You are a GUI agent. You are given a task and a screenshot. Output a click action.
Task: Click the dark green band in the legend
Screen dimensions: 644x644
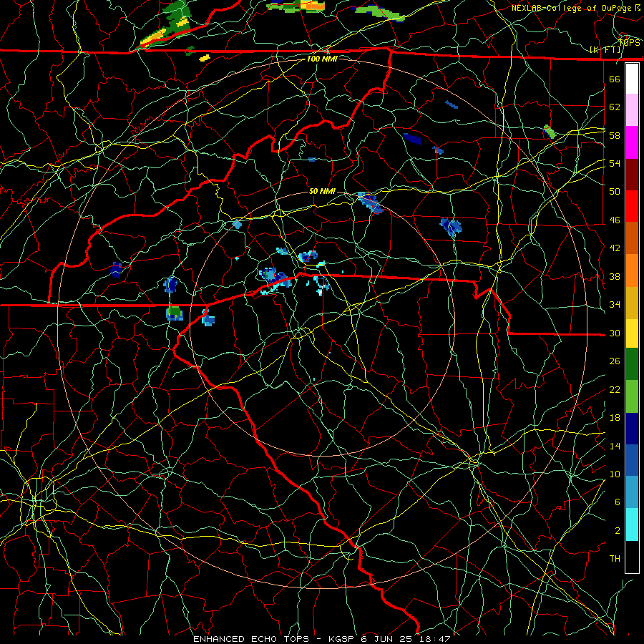point(632,364)
